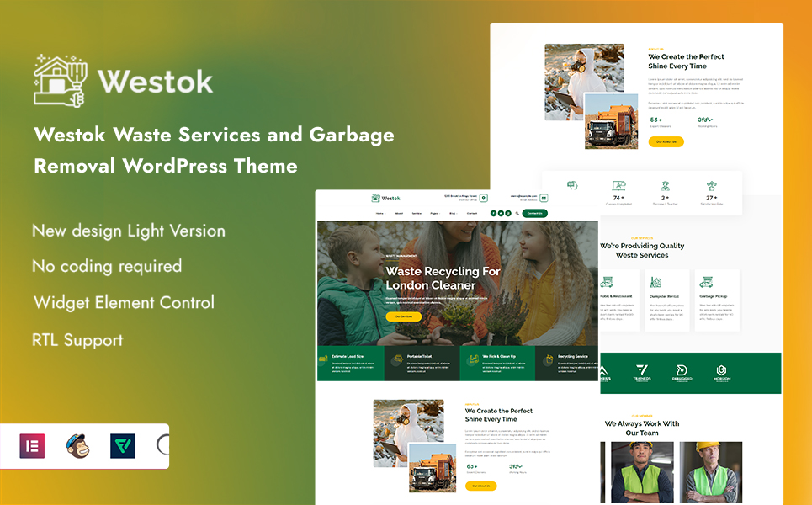Click the location pin icon in header
812x505 pixels.
484,199
